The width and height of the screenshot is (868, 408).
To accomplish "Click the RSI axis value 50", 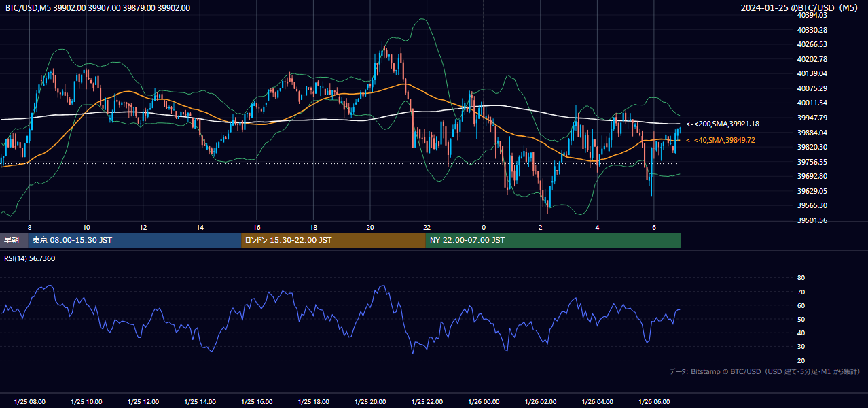I will point(801,319).
